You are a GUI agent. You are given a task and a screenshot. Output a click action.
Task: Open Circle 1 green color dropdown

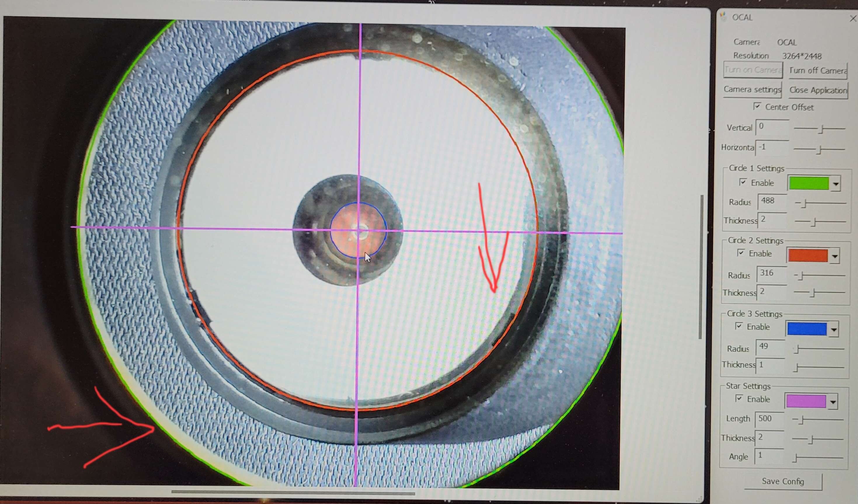click(836, 184)
